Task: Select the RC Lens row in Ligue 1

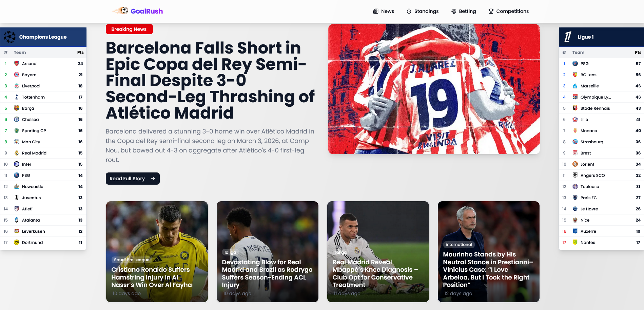Action: [601, 75]
